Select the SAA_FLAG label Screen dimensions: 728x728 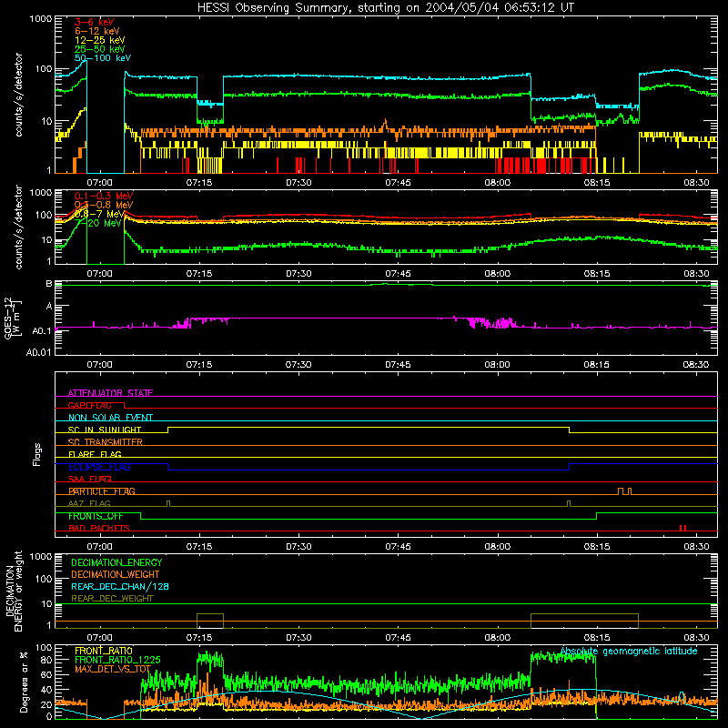pos(89,479)
